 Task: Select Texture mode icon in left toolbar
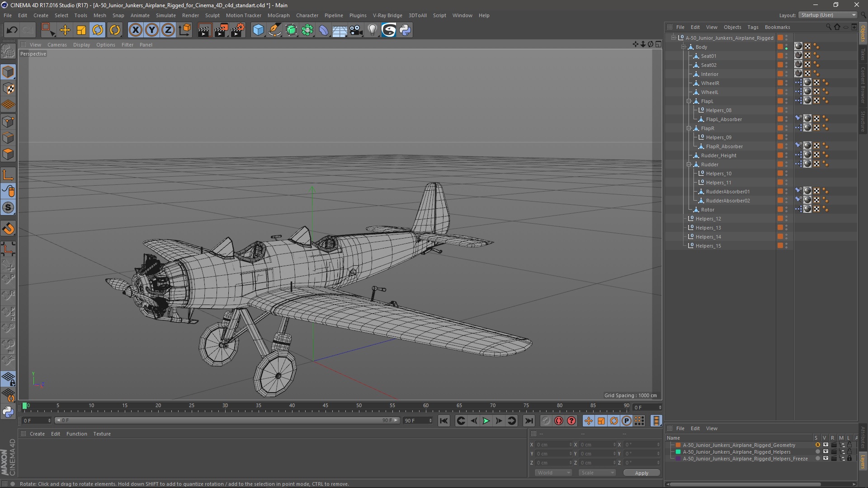click(8, 89)
